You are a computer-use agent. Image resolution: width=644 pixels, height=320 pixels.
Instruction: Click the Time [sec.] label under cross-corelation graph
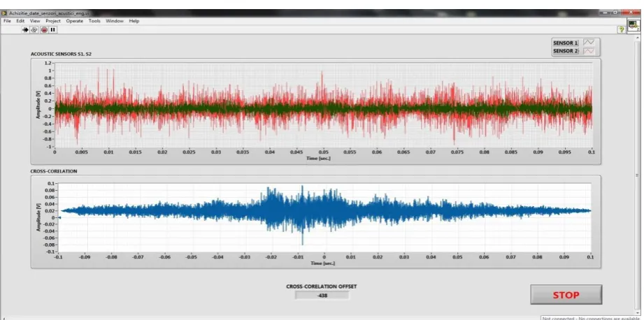click(322, 263)
